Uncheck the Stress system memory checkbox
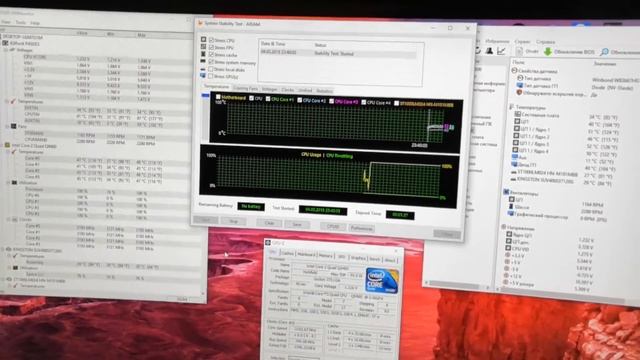 [211, 62]
